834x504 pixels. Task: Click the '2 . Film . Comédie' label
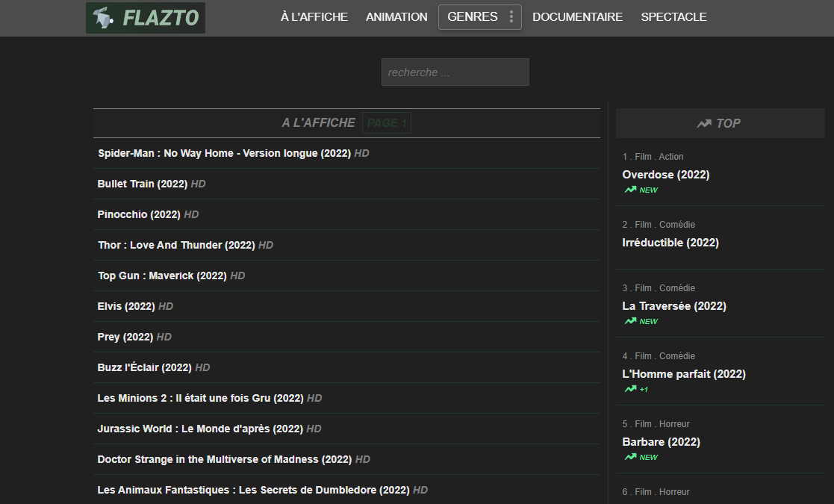(659, 225)
